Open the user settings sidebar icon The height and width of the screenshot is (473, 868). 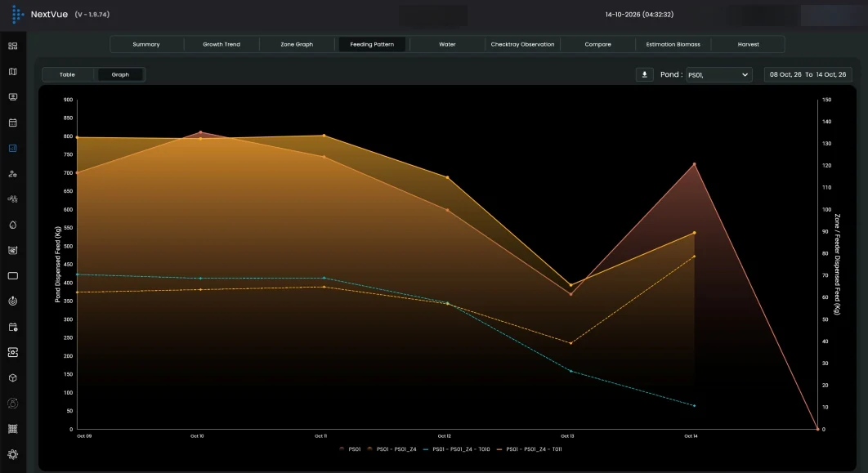pos(13,174)
